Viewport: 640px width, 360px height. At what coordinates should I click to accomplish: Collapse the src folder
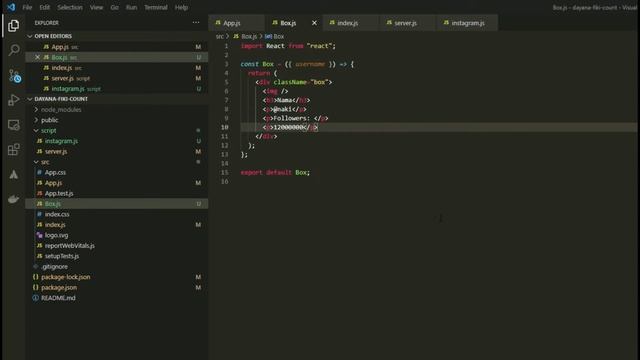(45, 162)
